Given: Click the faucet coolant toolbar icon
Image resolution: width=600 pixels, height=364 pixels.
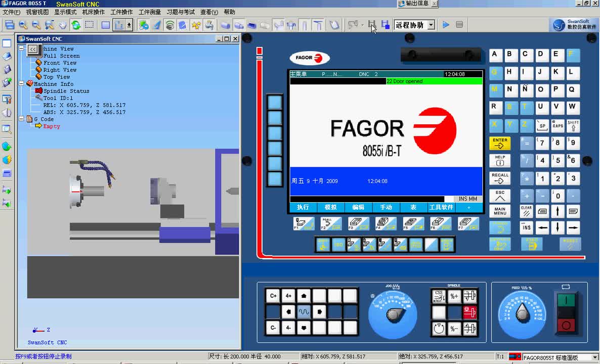Looking at the screenshot, I should (x=209, y=25).
